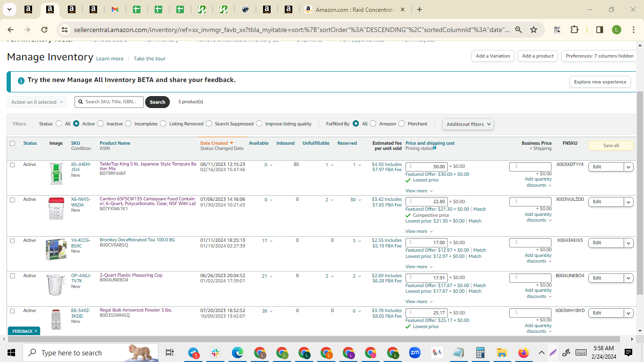Filter Fulfilled By to Merchant
Screen dimensions: 644x362
(x=402, y=124)
